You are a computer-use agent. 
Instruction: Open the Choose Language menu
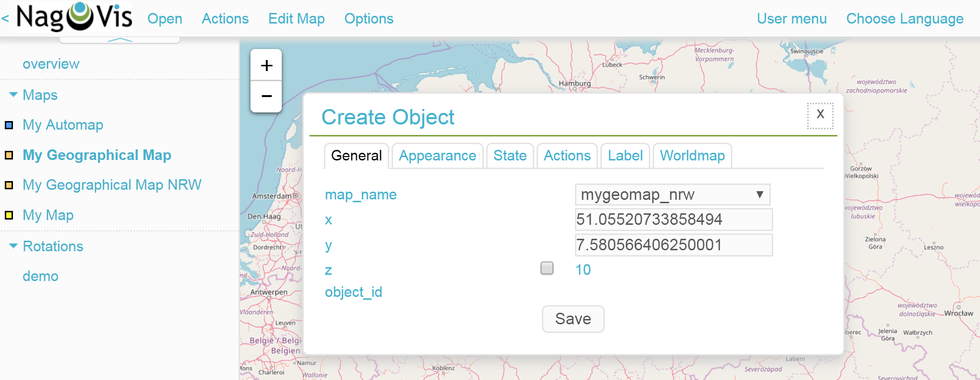(x=905, y=19)
